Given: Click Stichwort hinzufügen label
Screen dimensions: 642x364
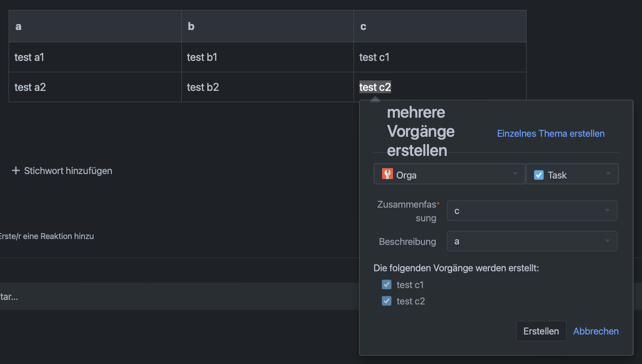Looking at the screenshot, I should point(68,171).
